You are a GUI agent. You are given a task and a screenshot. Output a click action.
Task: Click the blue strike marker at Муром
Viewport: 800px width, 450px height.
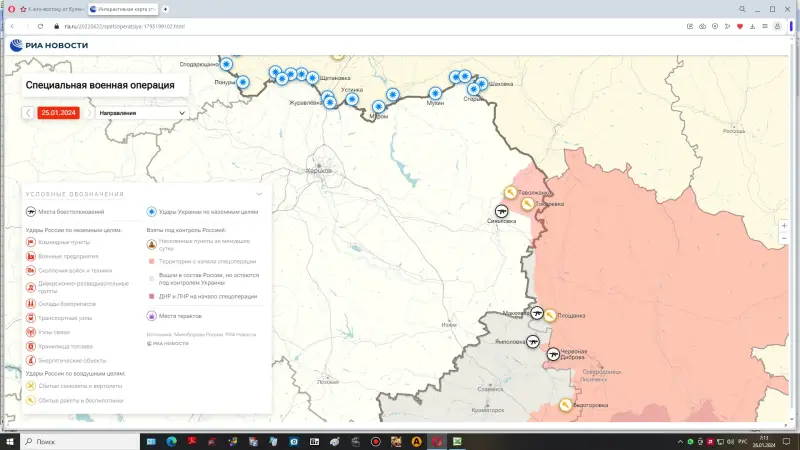tap(379, 107)
